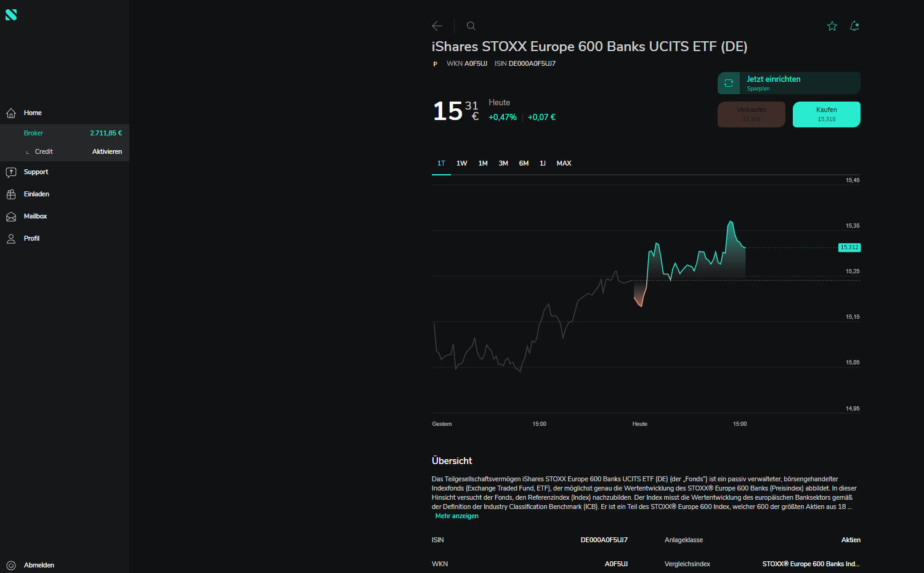Image resolution: width=924 pixels, height=573 pixels.
Task: Select the 1T chart range tab
Action: [441, 163]
